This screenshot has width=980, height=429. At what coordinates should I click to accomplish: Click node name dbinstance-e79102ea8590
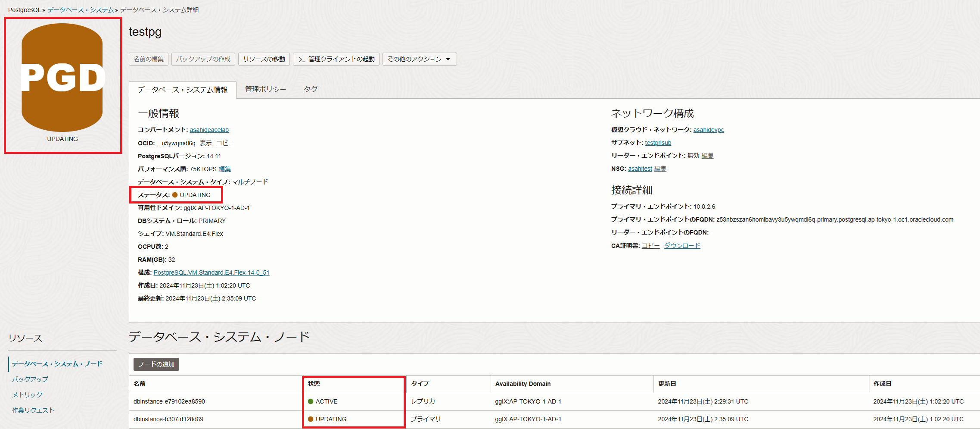pos(169,401)
